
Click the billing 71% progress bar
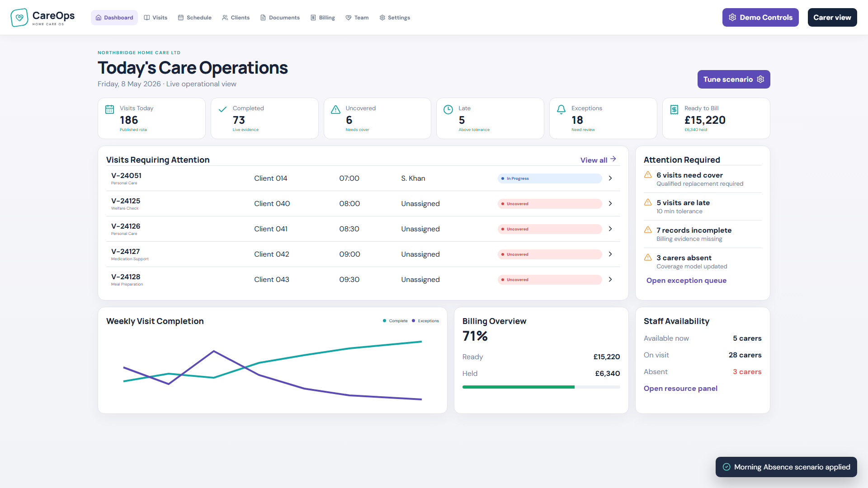click(541, 387)
